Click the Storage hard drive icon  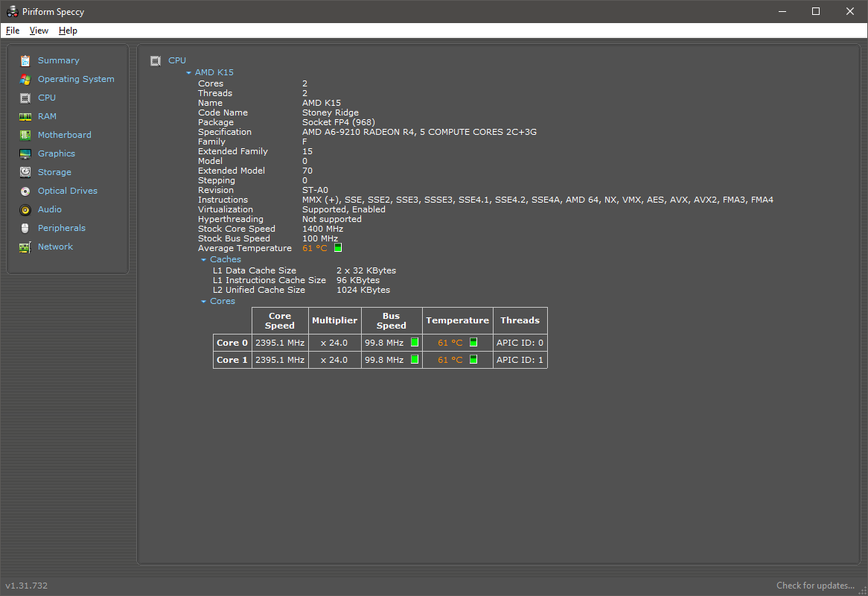coord(25,172)
